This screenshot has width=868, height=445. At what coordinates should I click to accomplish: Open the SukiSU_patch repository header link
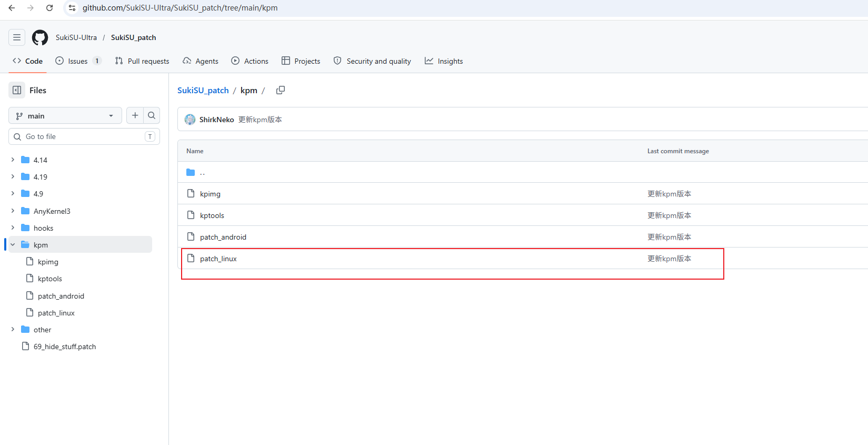tap(134, 37)
